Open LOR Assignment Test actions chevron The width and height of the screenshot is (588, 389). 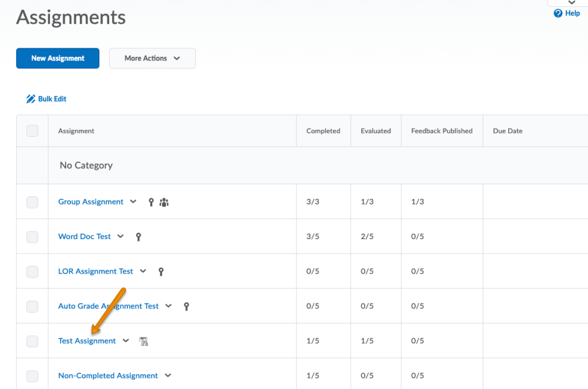pos(144,271)
